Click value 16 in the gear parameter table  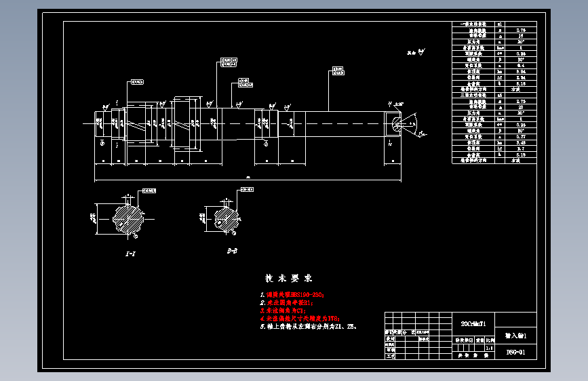point(520,36)
